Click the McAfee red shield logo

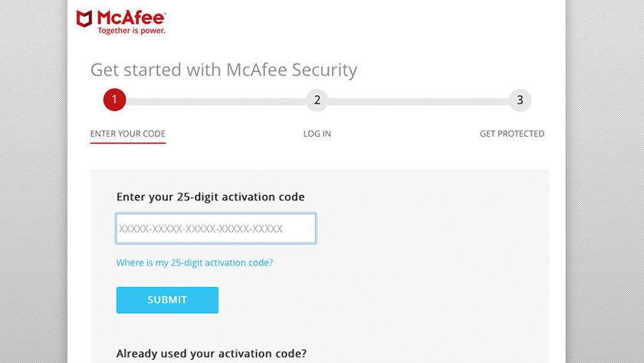84,18
